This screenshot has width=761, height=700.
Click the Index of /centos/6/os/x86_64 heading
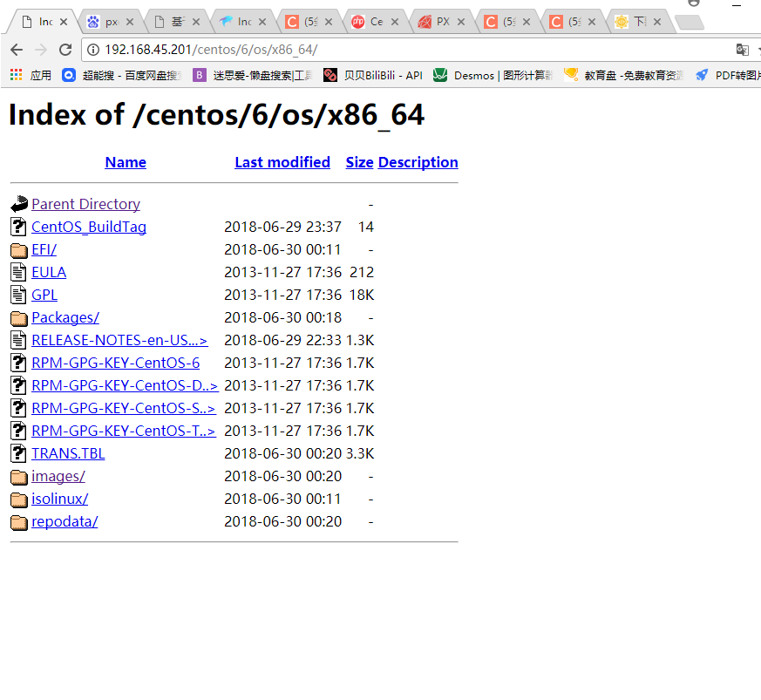216,116
